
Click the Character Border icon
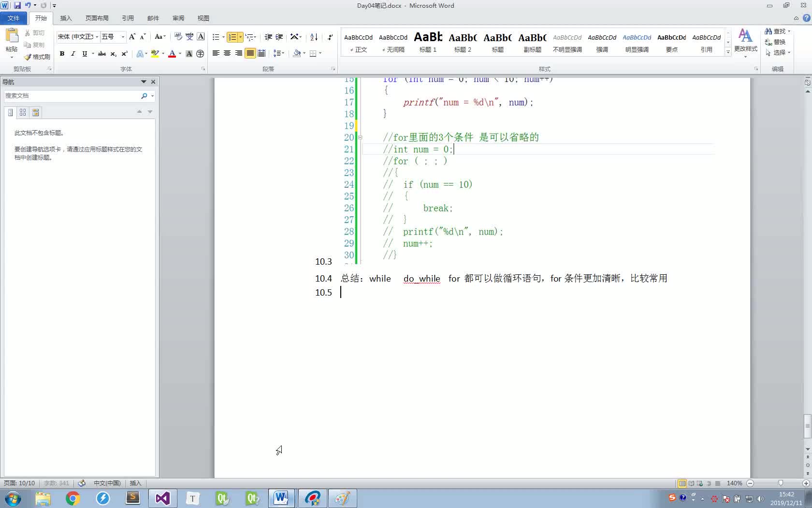click(201, 37)
